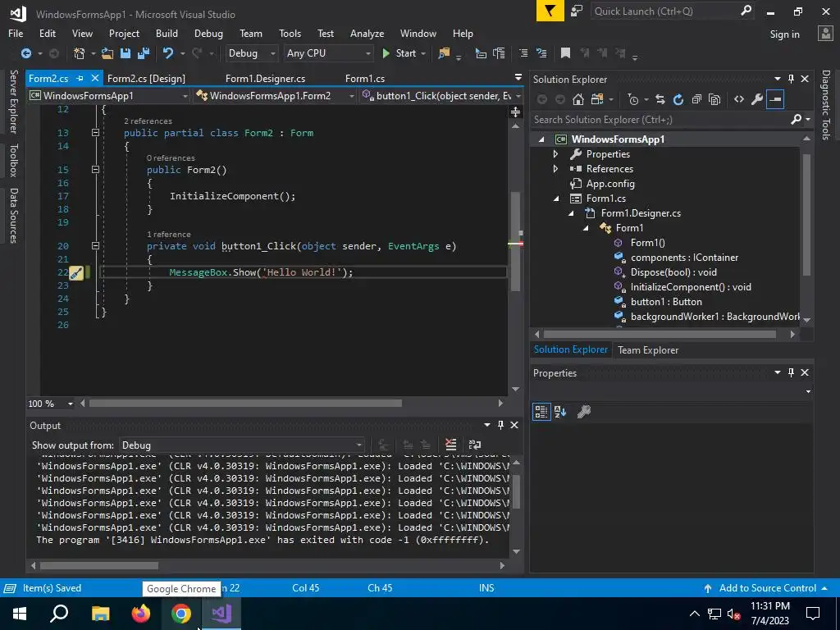Open Properties wrench in Solution Explorer toolbar

[x=757, y=99]
